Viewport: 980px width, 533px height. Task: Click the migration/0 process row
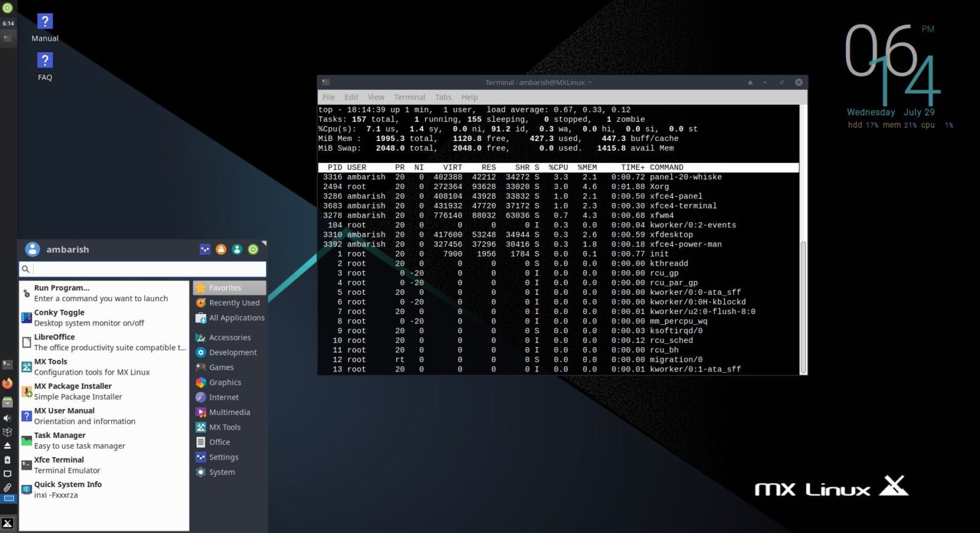pyautogui.click(x=558, y=359)
